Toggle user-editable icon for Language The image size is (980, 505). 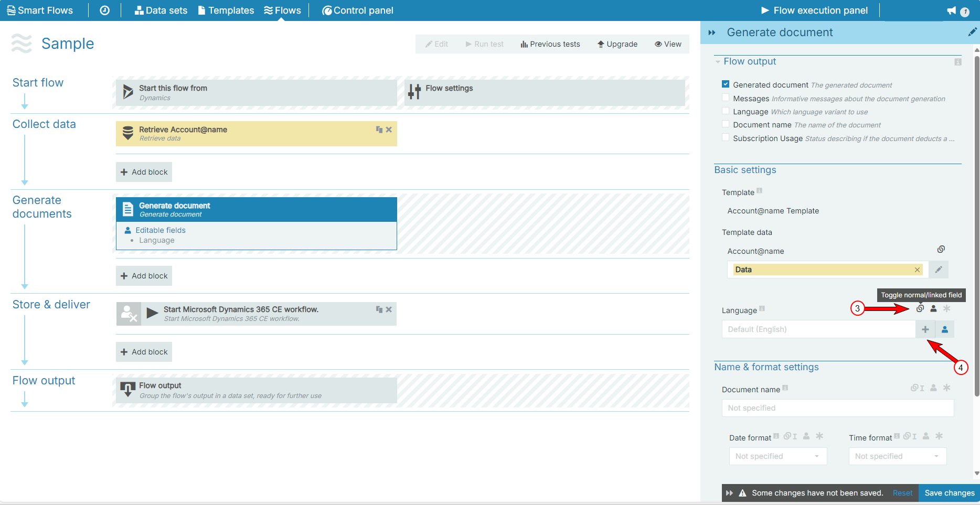tap(933, 308)
